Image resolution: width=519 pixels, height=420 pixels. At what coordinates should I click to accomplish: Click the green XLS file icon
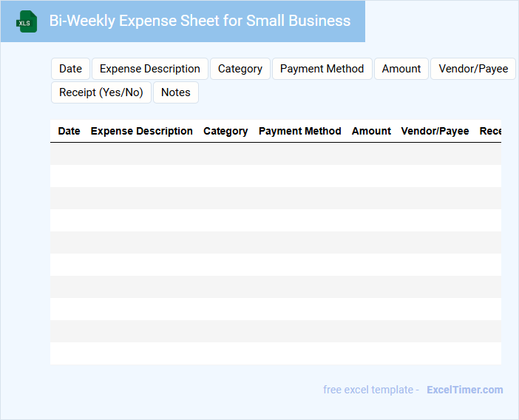click(x=27, y=21)
